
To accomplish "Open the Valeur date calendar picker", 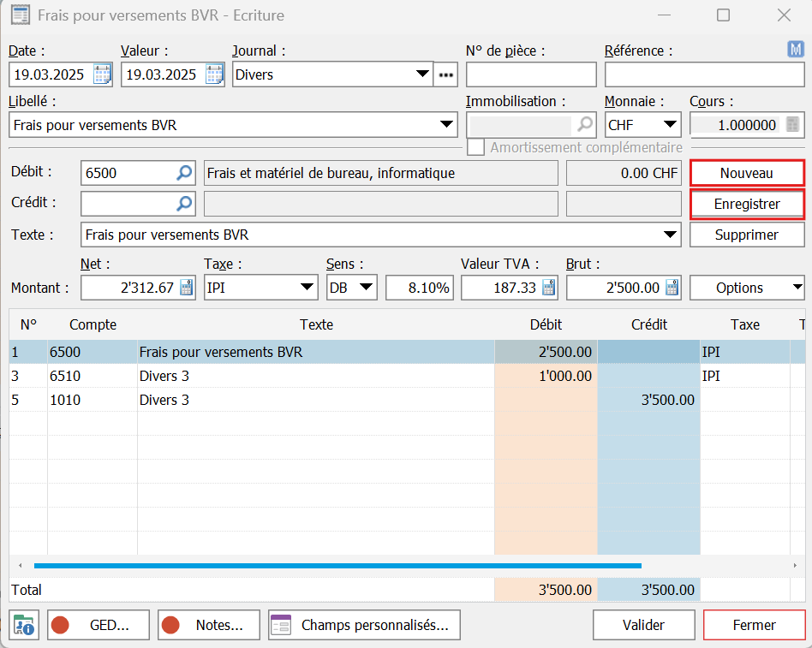I will pos(214,74).
